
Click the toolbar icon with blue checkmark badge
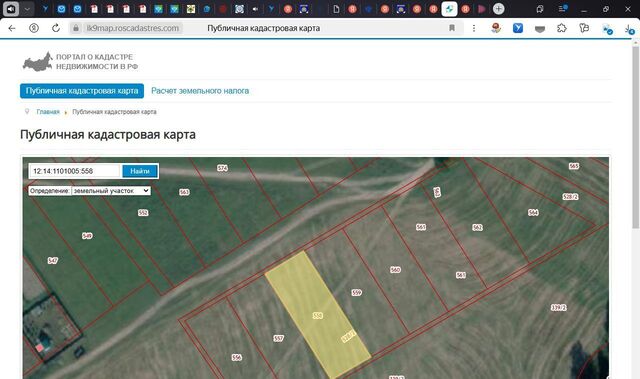click(607, 29)
